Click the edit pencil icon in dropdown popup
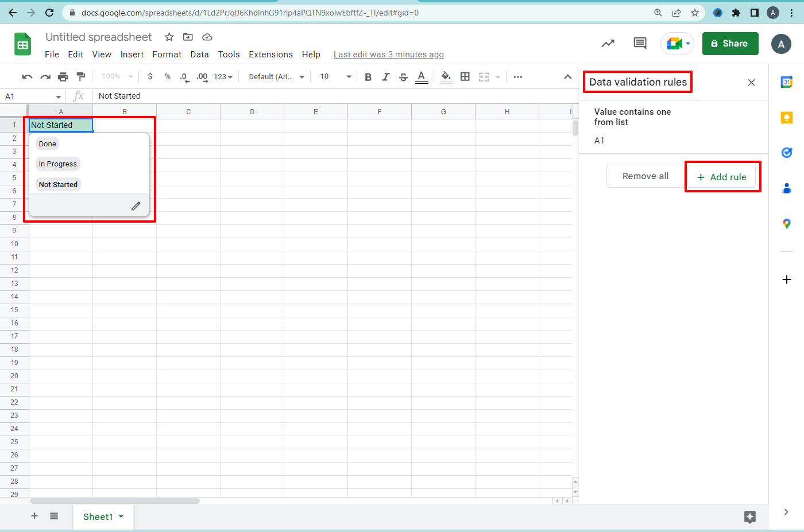 [x=136, y=206]
